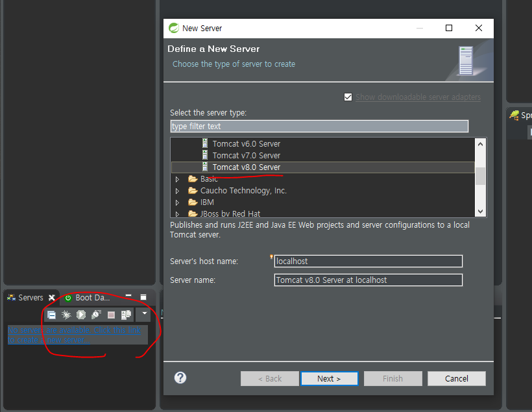Open the link to create a new server
Image resolution: width=532 pixels, height=412 pixels.
coord(75,335)
